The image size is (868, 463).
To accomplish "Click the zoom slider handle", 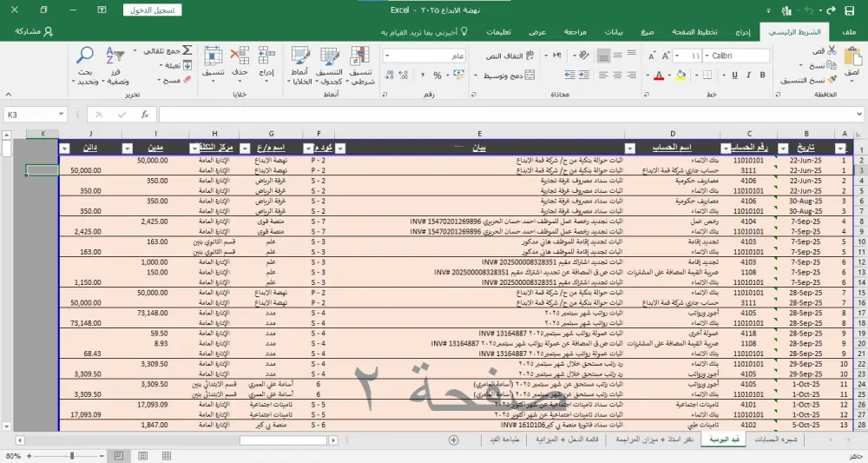I will (71, 456).
